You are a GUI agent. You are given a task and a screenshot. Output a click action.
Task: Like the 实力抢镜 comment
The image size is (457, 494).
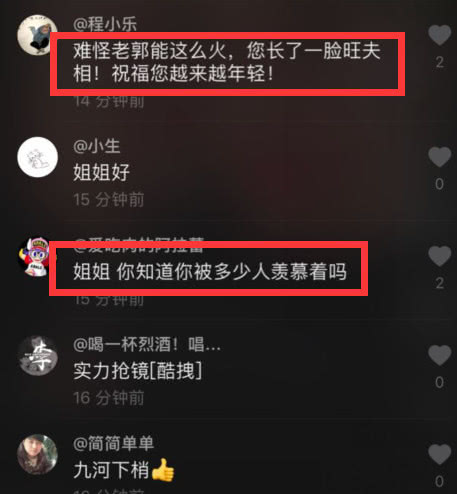pyautogui.click(x=440, y=355)
